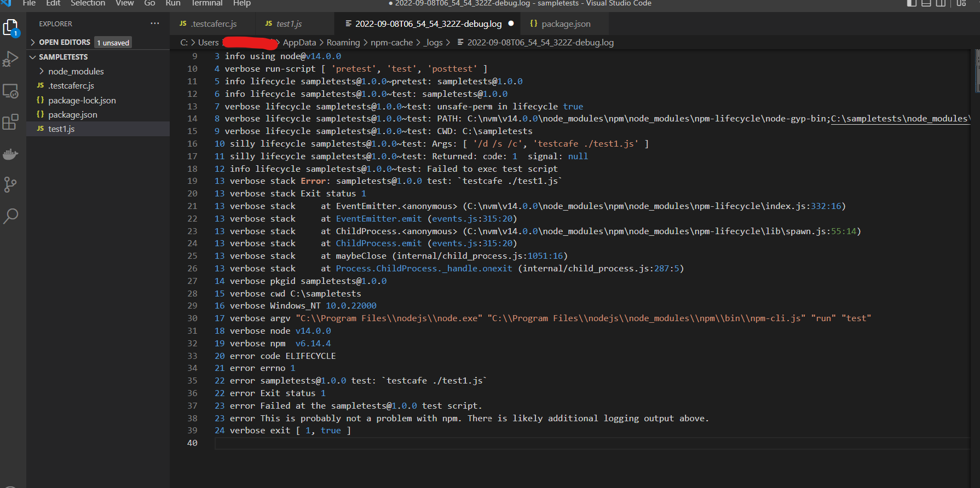Click the EventEmitter.emit link on line 22
980x488 pixels.
point(379,218)
